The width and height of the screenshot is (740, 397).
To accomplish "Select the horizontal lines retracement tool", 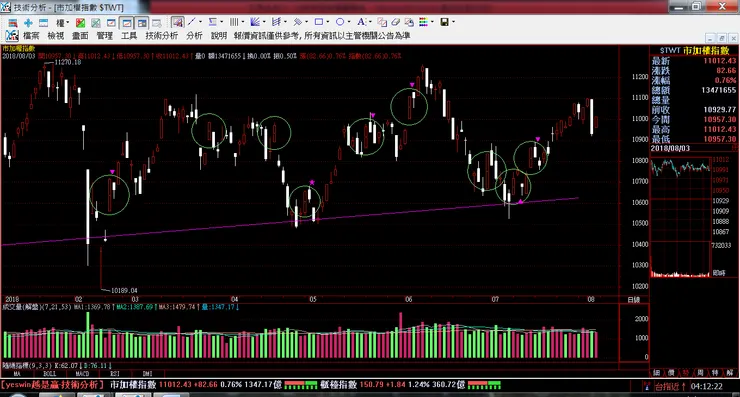I will pyautogui.click(x=213, y=22).
